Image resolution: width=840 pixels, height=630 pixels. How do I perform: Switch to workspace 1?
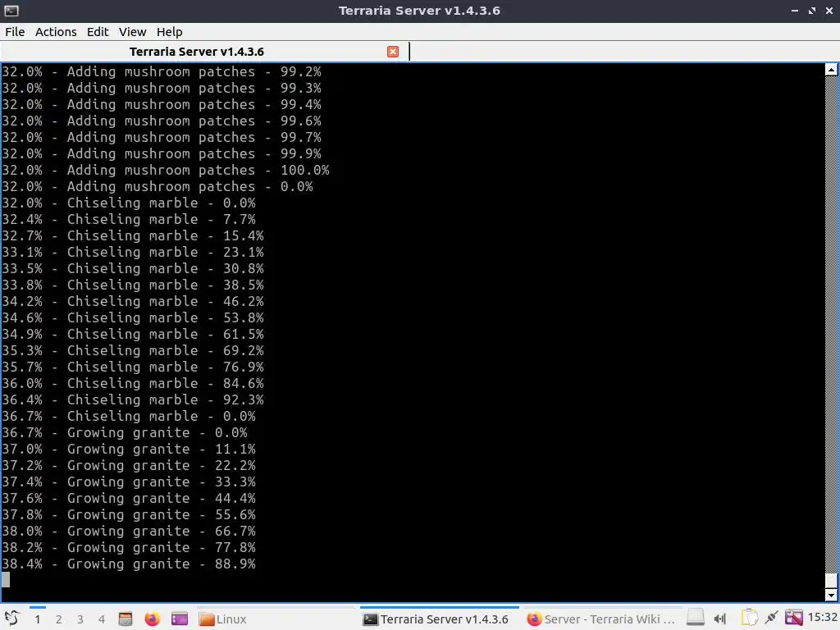[x=38, y=619]
